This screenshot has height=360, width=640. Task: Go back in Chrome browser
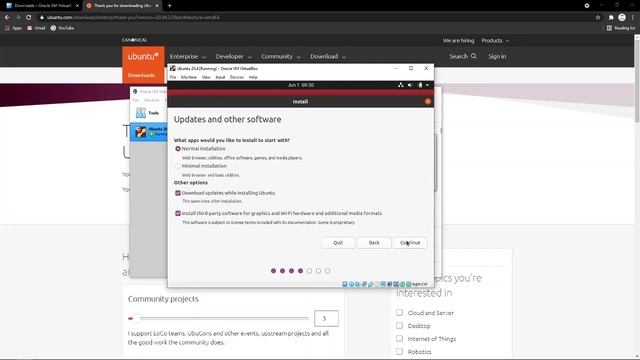point(7,17)
